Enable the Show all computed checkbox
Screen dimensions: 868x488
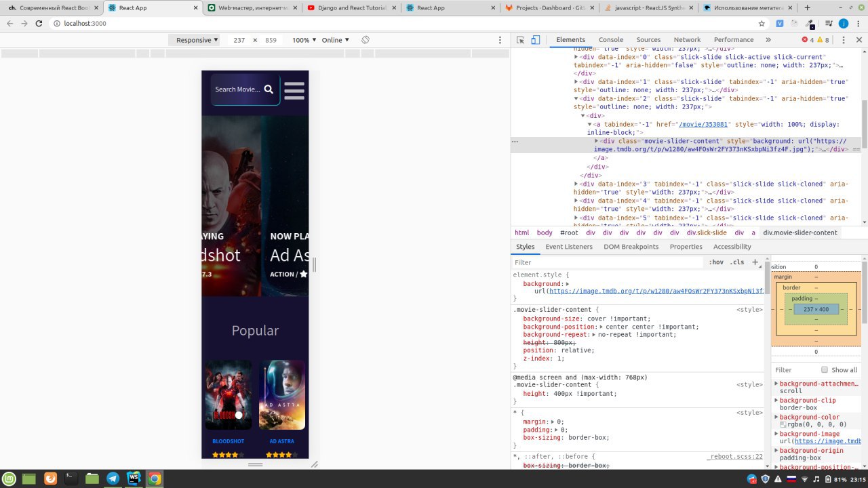coord(825,370)
